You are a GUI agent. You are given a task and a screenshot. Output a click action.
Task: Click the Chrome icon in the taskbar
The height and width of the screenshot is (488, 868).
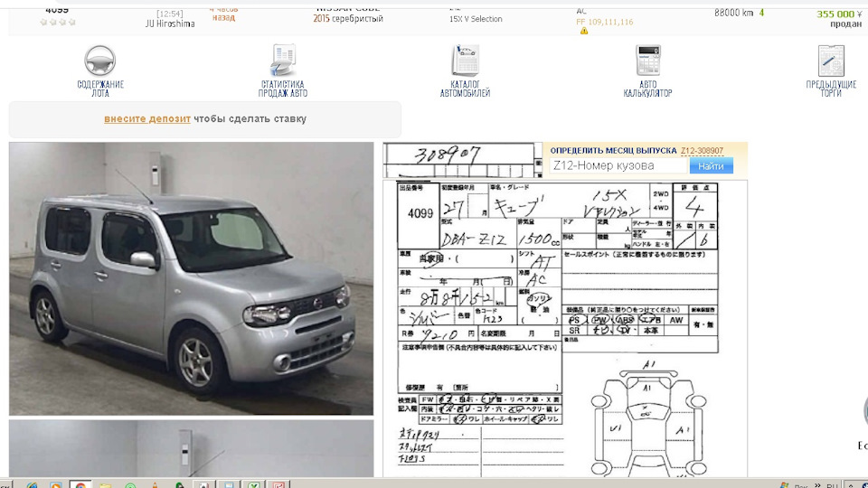tap(80, 484)
